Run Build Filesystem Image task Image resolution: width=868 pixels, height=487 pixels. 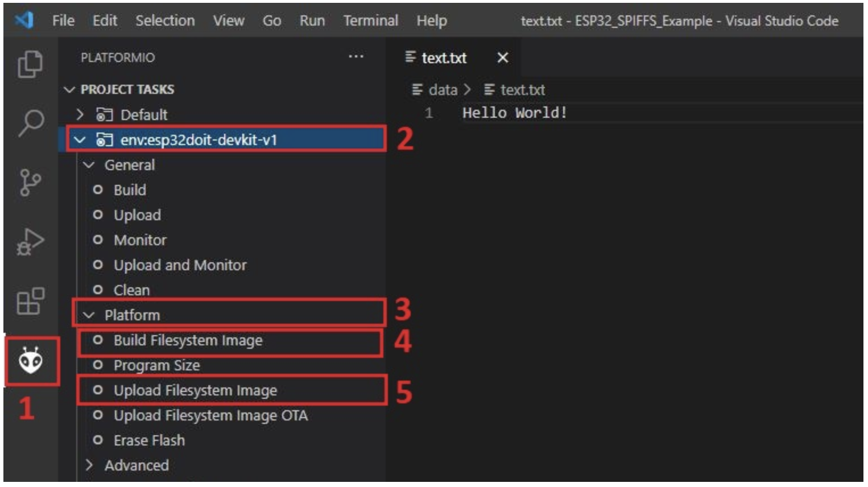[188, 340]
